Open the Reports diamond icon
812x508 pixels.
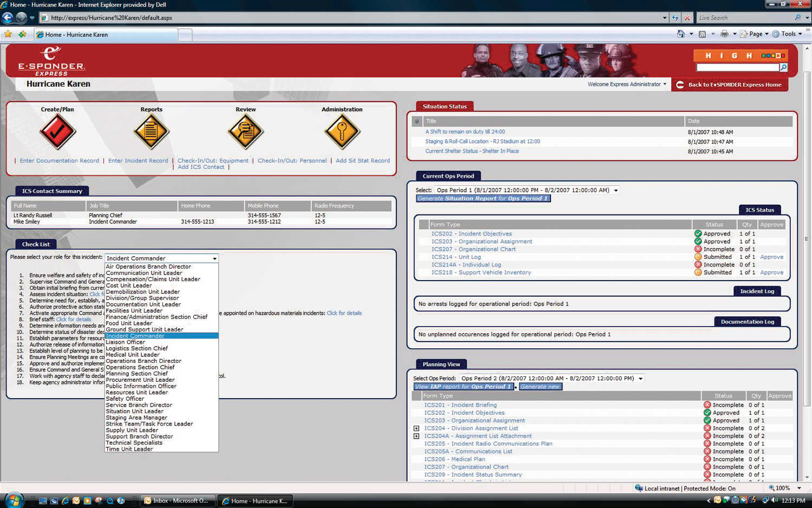tap(151, 132)
